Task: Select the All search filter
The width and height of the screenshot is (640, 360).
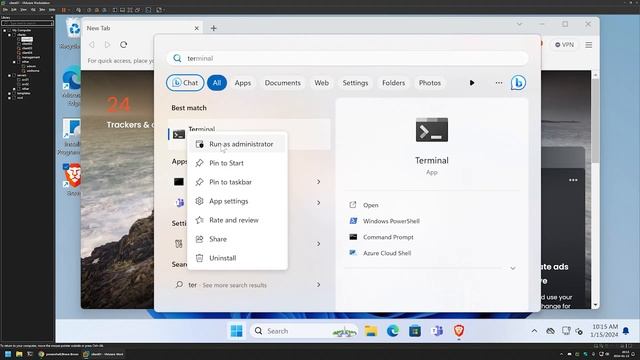Action: [217, 83]
